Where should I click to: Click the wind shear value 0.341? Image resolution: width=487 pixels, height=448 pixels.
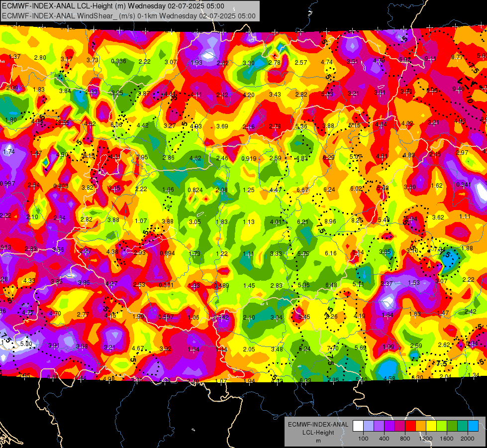(x=464, y=185)
